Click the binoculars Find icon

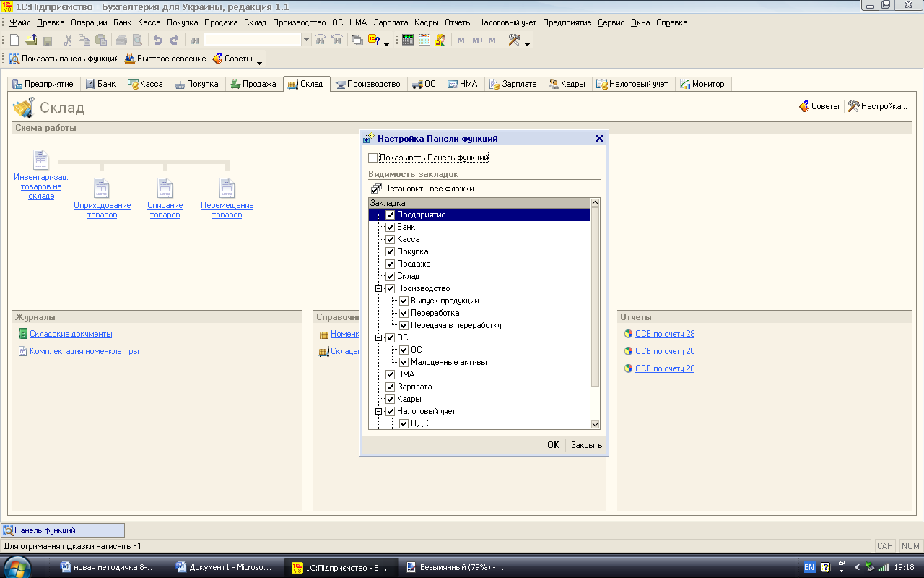click(195, 40)
